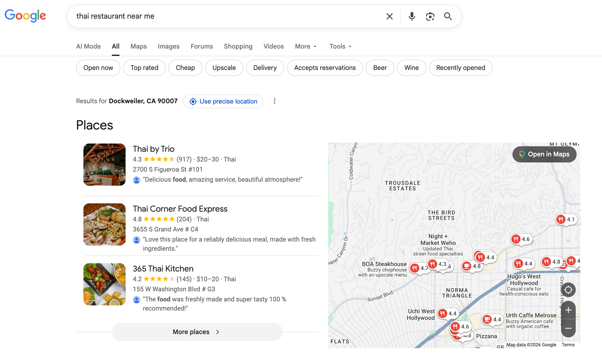Screen dimensions: 602x364
Task: Toggle the Recently opened filter chip
Action: coord(461,68)
